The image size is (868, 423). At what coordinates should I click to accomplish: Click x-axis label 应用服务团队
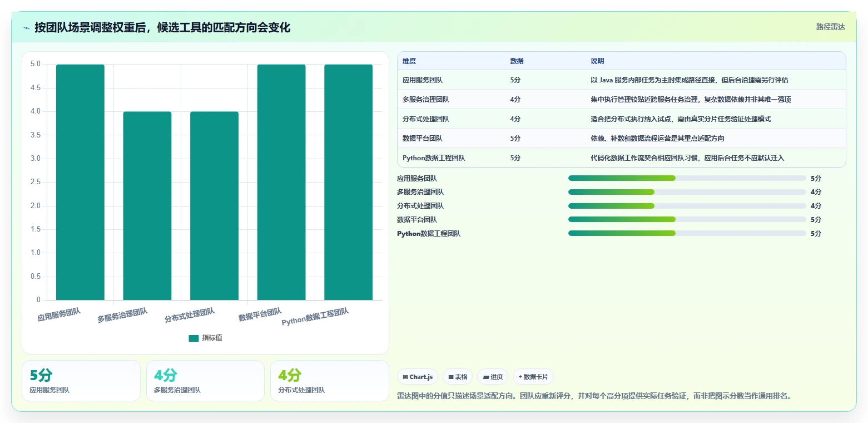59,315
